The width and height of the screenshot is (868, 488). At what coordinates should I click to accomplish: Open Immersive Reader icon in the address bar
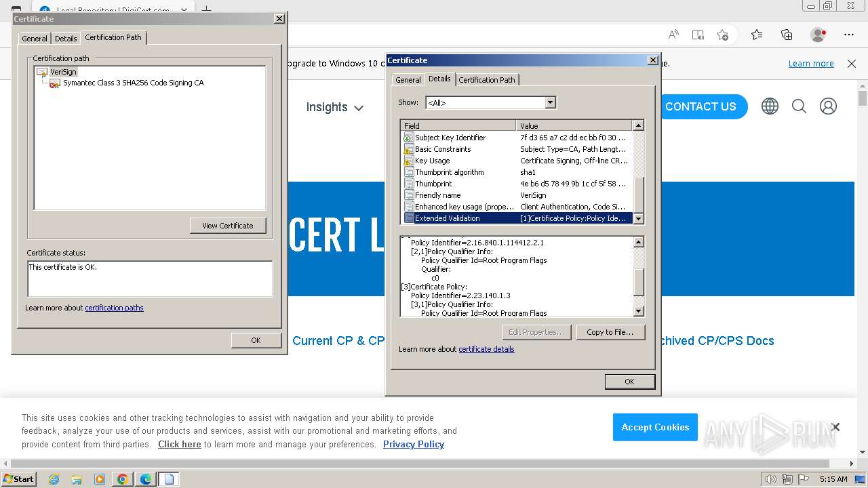(698, 35)
